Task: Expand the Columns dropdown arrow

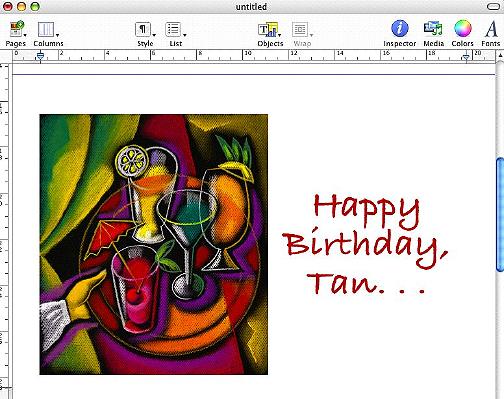Action: pyautogui.click(x=57, y=35)
